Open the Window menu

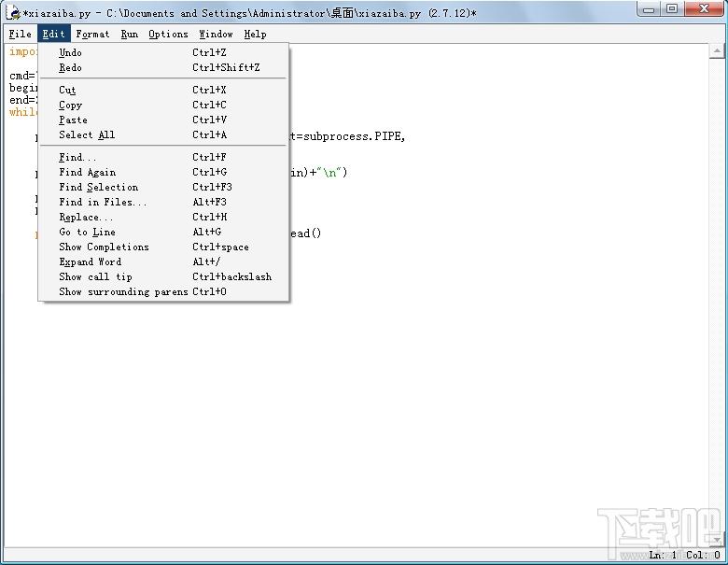[216, 34]
